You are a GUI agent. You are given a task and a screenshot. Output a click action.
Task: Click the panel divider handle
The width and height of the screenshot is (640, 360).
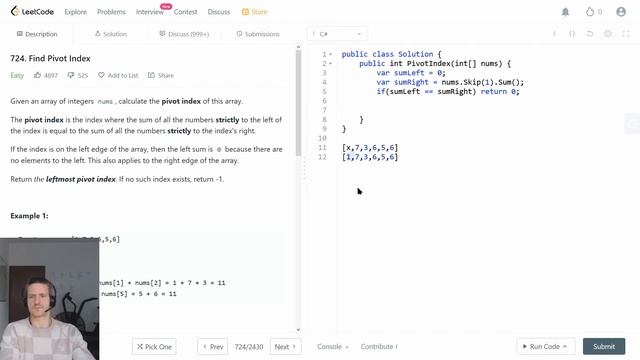click(x=304, y=168)
